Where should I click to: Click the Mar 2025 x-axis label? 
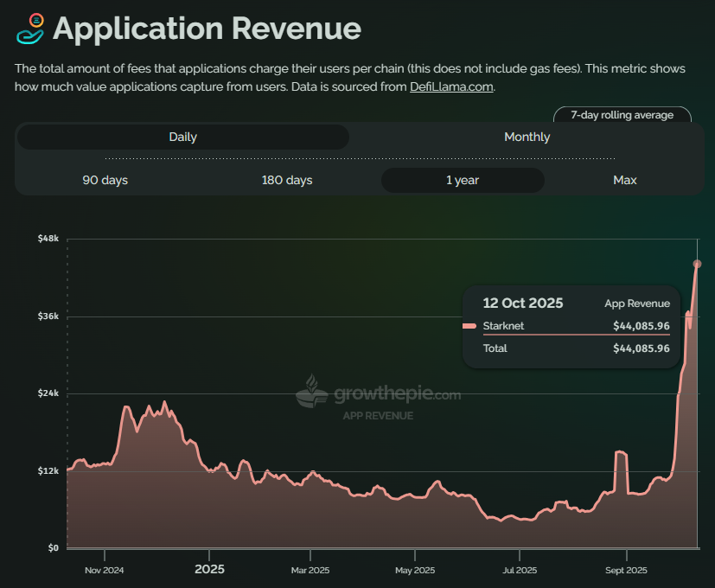click(310, 570)
